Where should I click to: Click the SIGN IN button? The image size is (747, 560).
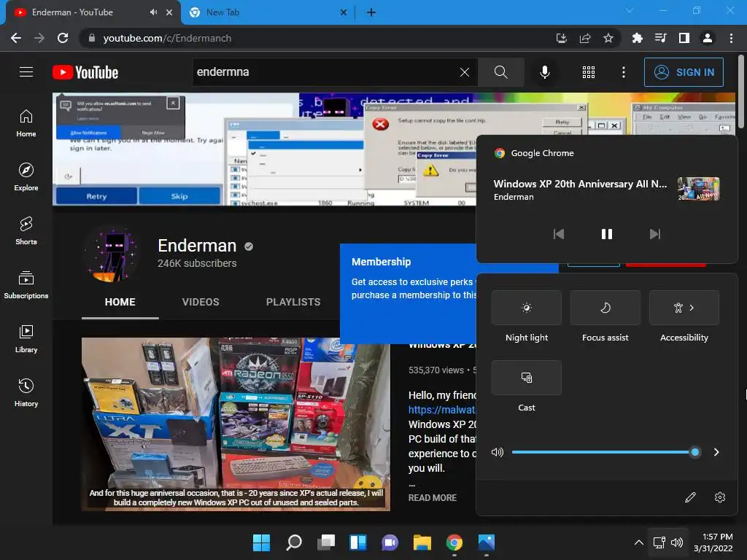pos(684,72)
